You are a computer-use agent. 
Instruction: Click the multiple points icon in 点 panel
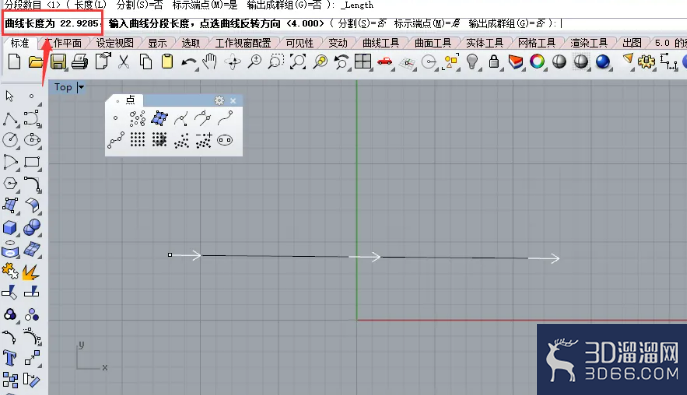pos(137,118)
